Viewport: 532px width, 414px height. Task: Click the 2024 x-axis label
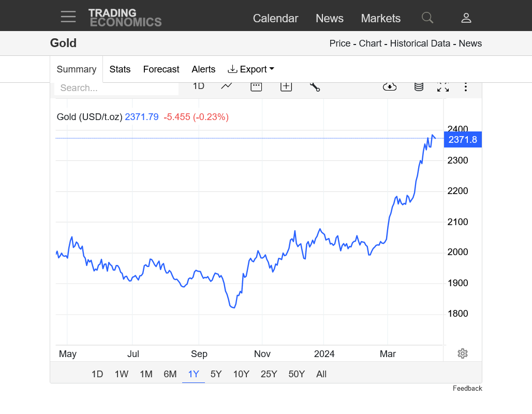coord(324,354)
